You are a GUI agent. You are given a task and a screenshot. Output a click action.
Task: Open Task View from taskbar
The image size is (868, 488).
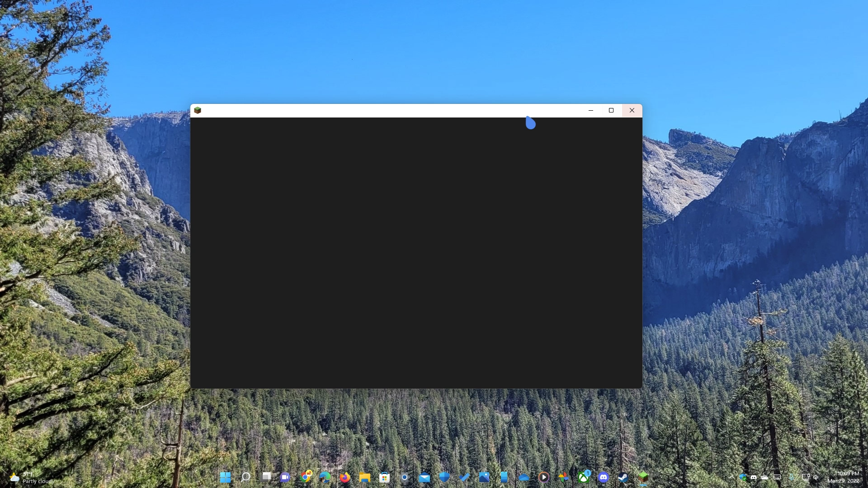tap(266, 477)
